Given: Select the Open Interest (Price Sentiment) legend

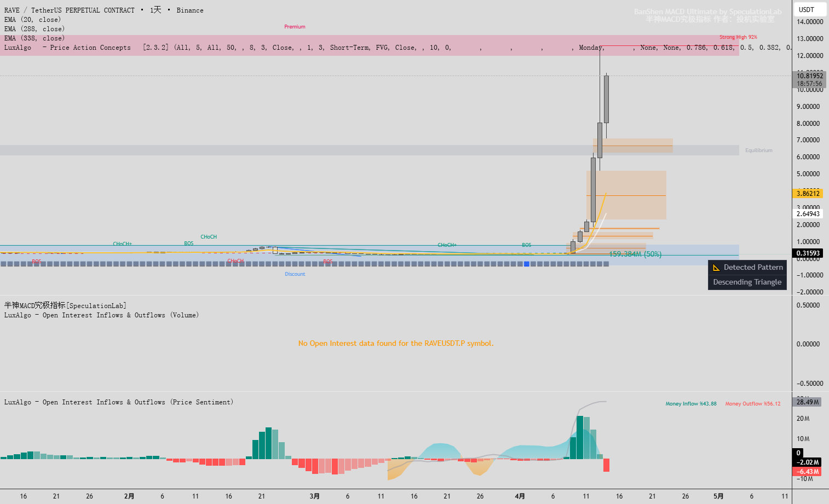Looking at the screenshot, I should click(x=119, y=402).
